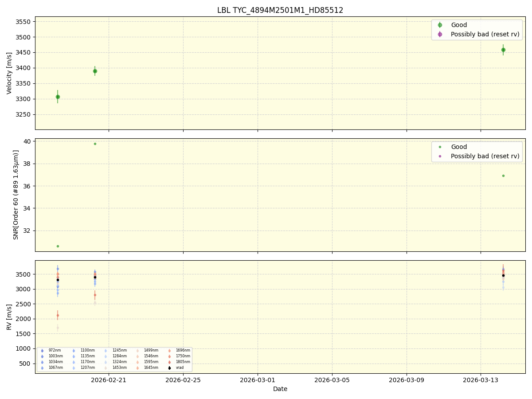Click the green velocity point near 2026-03-13
The height and width of the screenshot is (399, 532).
504,50
